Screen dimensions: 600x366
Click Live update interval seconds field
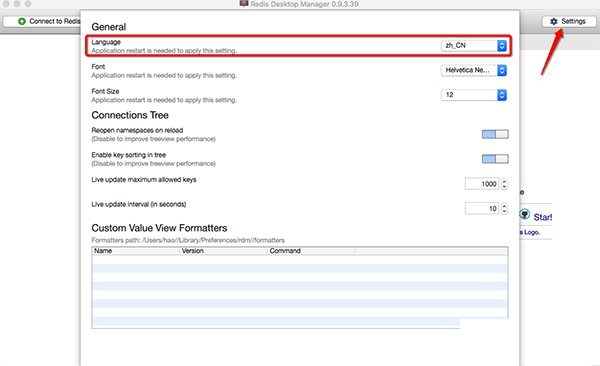[x=482, y=209]
